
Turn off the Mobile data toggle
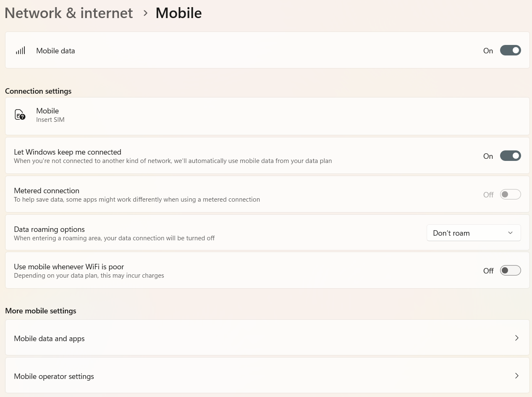(510, 50)
